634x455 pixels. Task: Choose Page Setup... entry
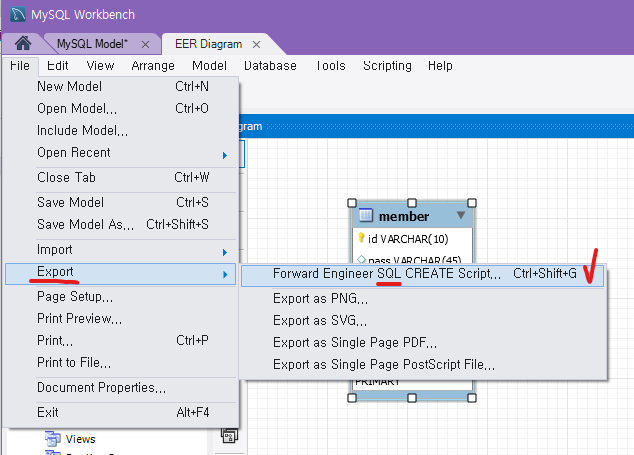(x=121, y=297)
